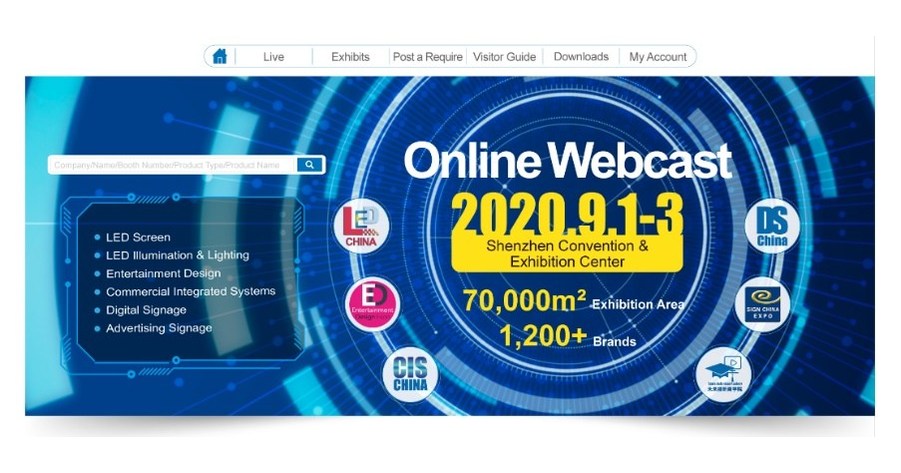Click the home icon in navigation bar

220,57
